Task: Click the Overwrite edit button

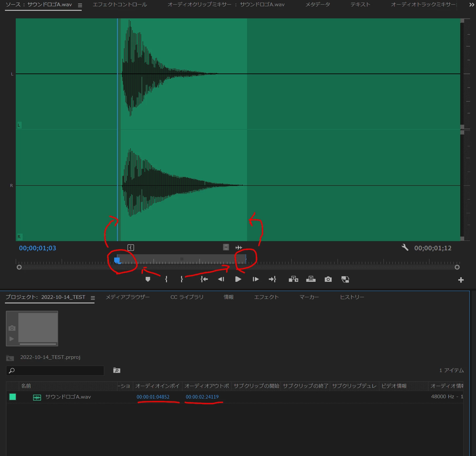Action: pos(311,279)
